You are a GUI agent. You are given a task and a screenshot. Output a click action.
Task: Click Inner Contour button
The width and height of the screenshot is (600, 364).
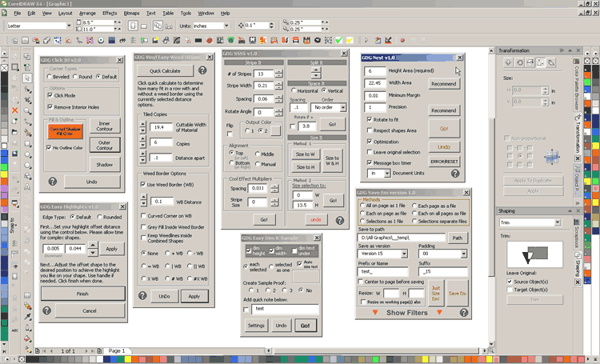tap(105, 126)
